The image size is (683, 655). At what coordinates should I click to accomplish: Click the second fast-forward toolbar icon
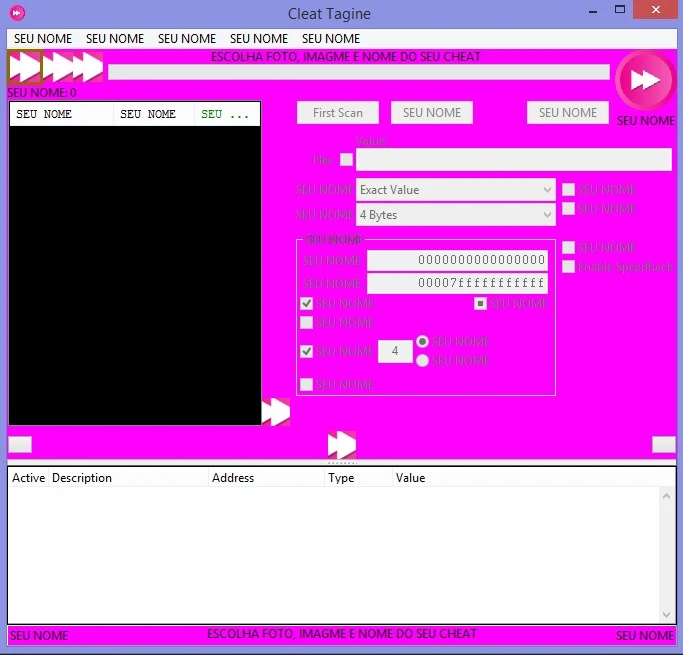point(56,67)
